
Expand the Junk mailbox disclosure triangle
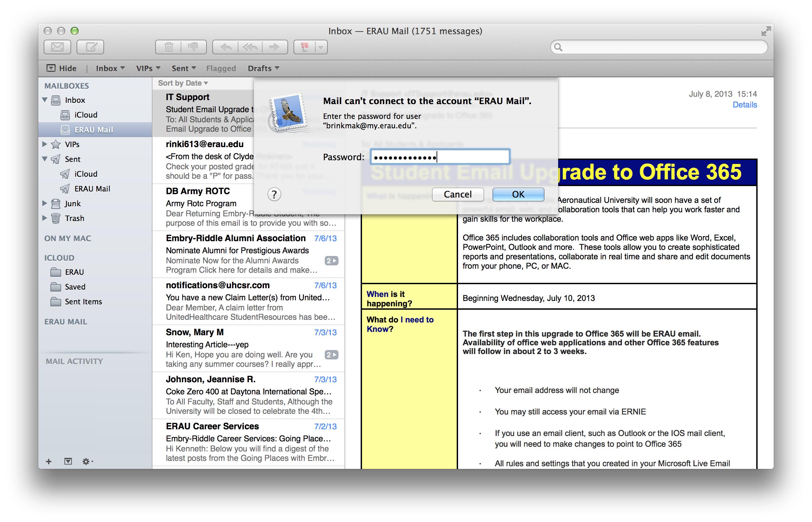[x=45, y=203]
